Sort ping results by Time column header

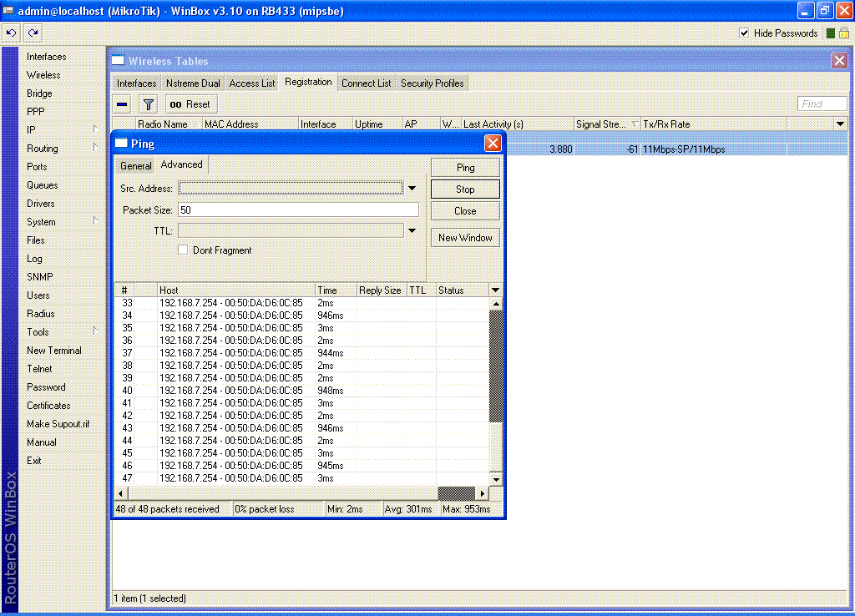point(335,290)
